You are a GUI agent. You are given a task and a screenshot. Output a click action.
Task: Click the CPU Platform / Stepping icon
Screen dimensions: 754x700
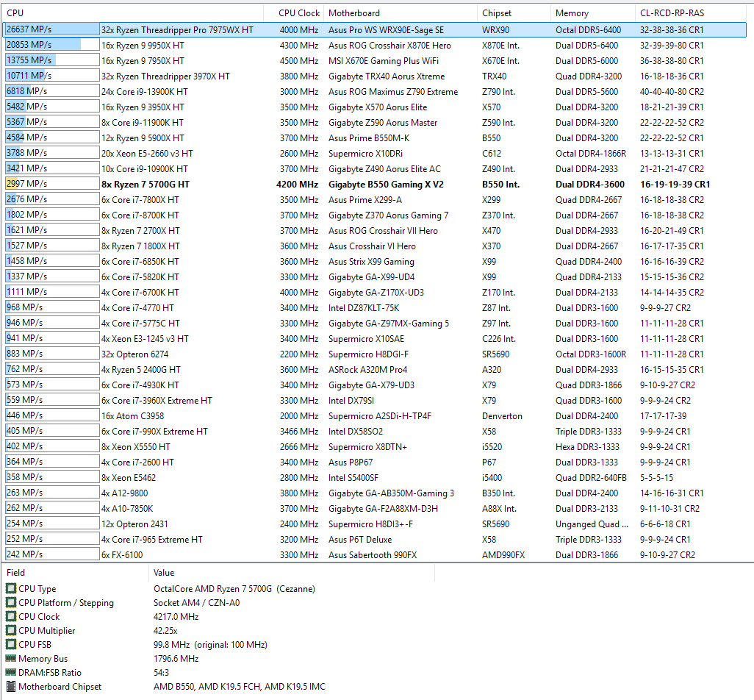pos(10,602)
